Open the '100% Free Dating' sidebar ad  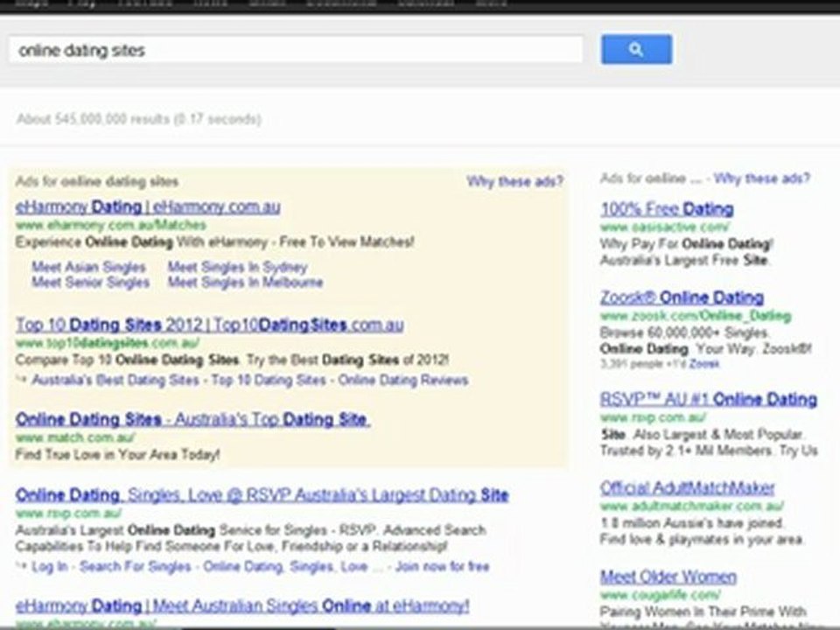coord(667,209)
